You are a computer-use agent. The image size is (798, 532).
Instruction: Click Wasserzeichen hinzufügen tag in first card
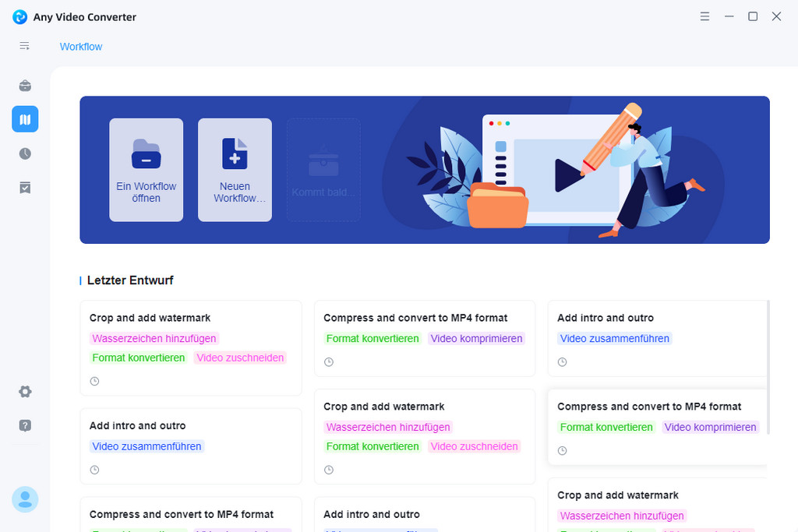pos(154,338)
